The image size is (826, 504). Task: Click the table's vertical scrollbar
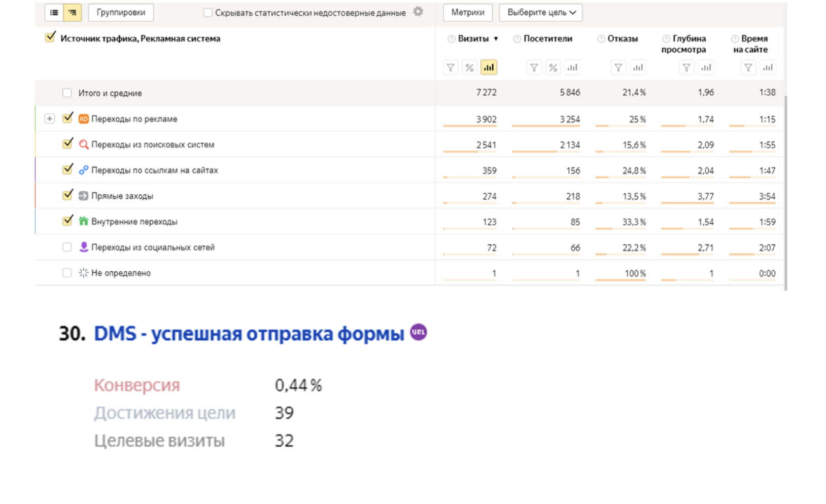[785, 193]
